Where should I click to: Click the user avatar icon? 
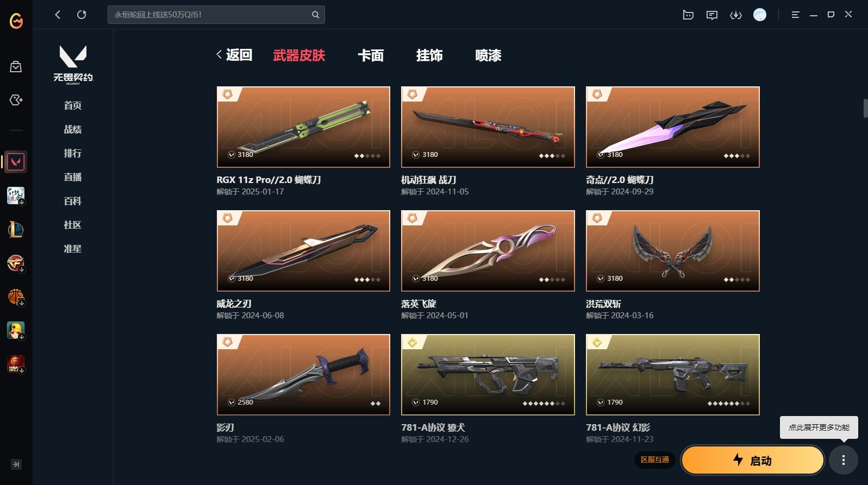click(760, 15)
